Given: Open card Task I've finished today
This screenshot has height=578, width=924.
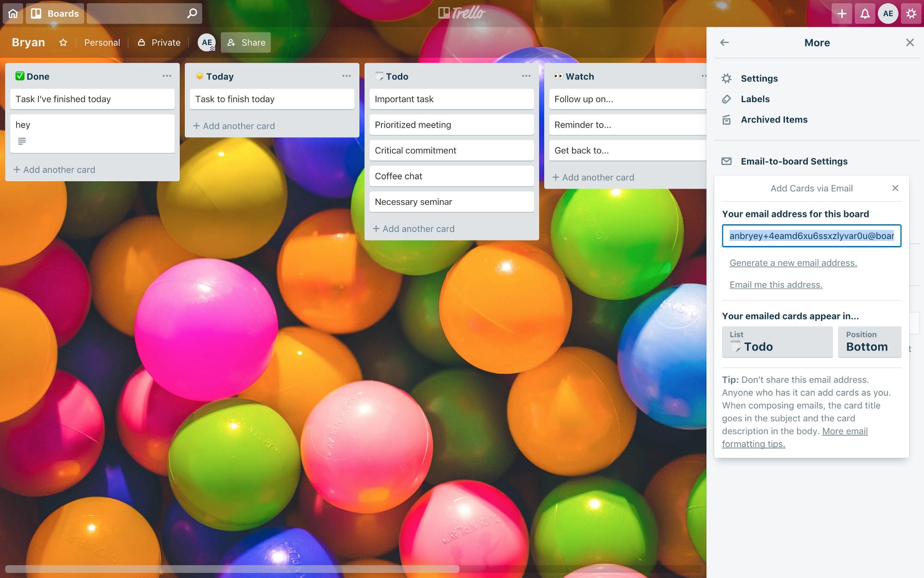Looking at the screenshot, I should [92, 99].
